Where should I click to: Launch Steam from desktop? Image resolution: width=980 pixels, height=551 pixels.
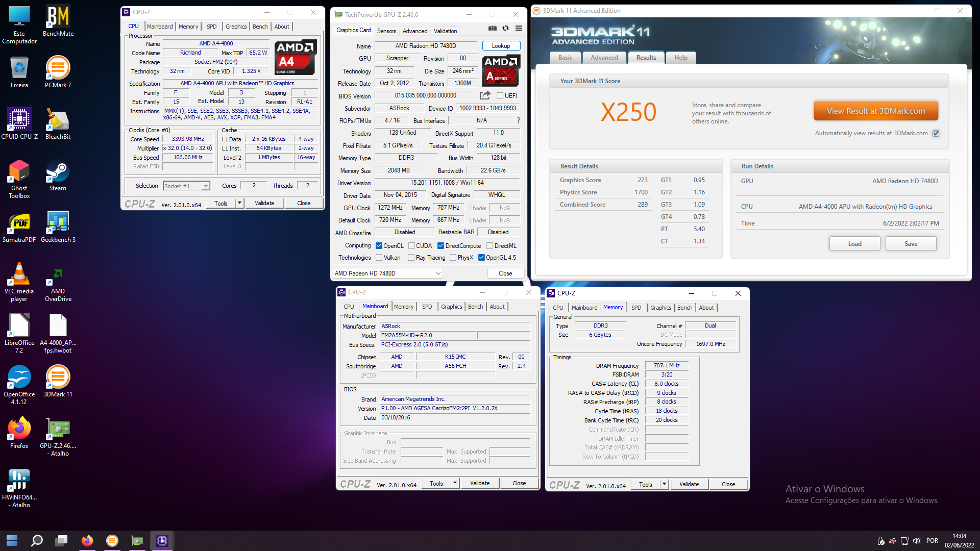58,175
